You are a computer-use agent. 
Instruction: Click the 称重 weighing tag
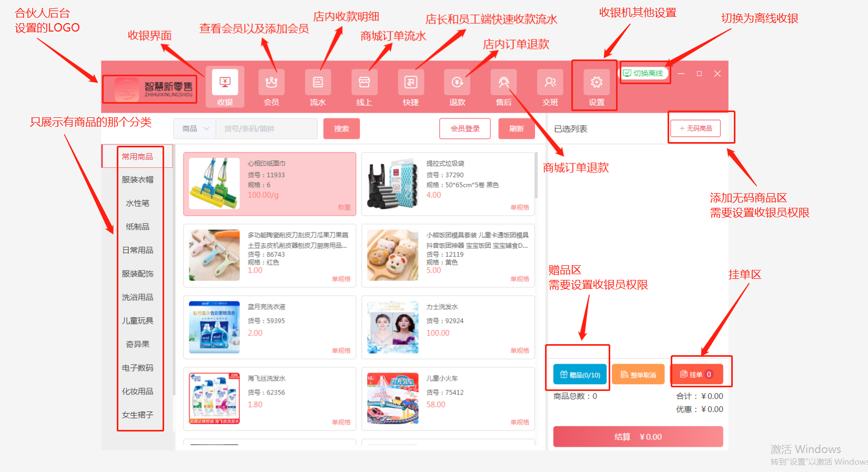coord(344,207)
